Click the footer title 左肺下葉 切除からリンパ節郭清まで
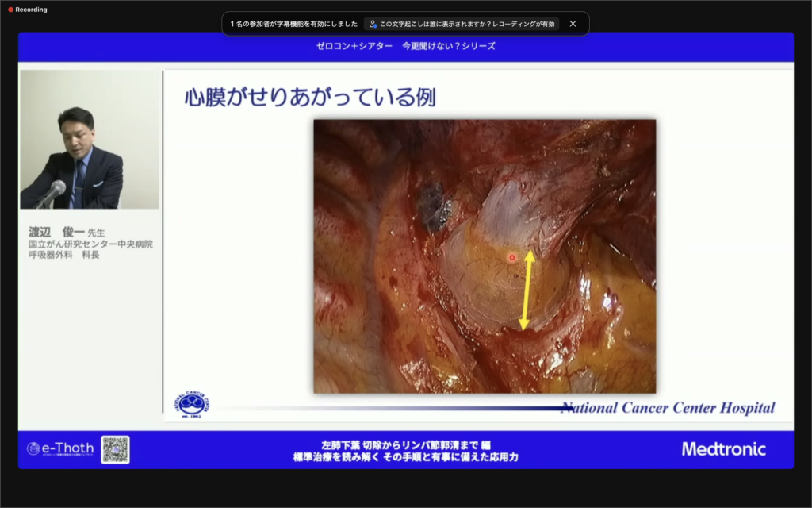 coord(405,444)
